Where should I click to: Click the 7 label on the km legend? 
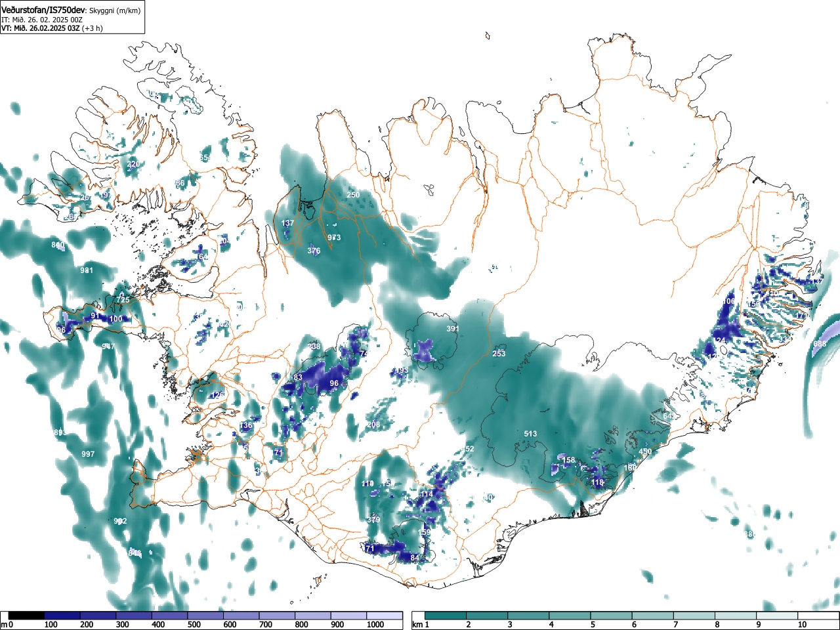point(675,625)
